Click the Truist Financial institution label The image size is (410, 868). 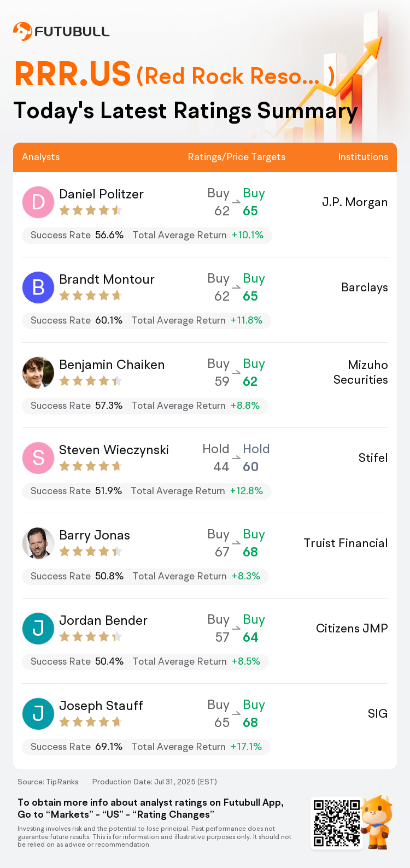345,543
